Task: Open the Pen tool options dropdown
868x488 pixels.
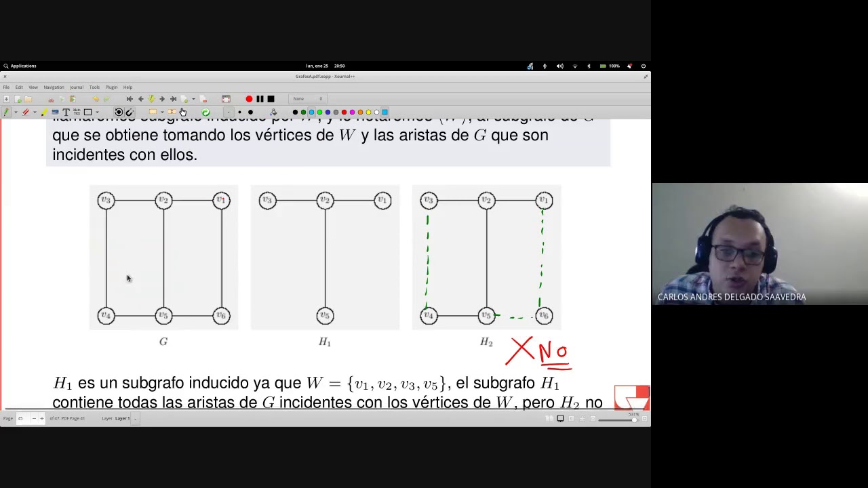Action: pos(16,112)
